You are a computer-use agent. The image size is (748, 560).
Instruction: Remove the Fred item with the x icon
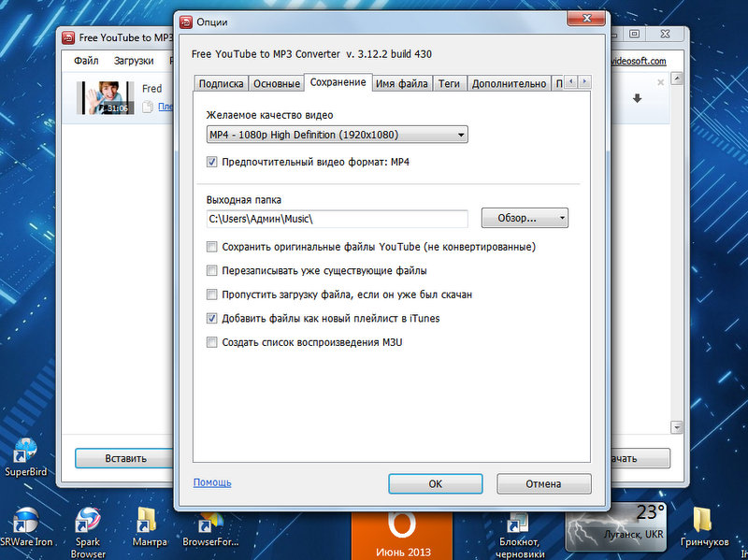pyautogui.click(x=661, y=82)
